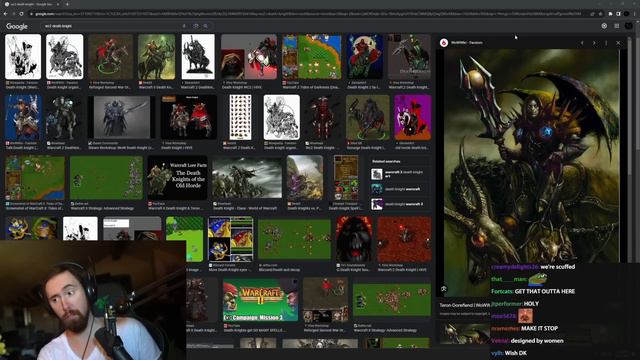Show next image in preview panel
The width and height of the screenshot is (640, 360).
coord(594,42)
